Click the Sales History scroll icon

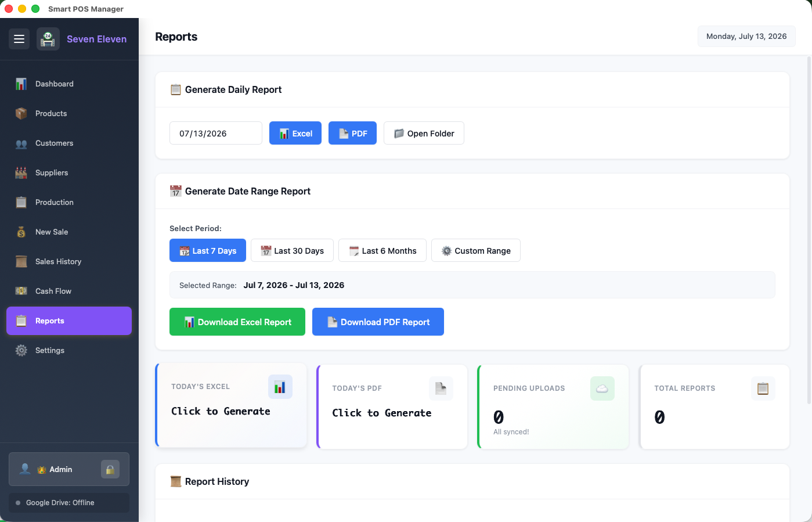(x=21, y=261)
